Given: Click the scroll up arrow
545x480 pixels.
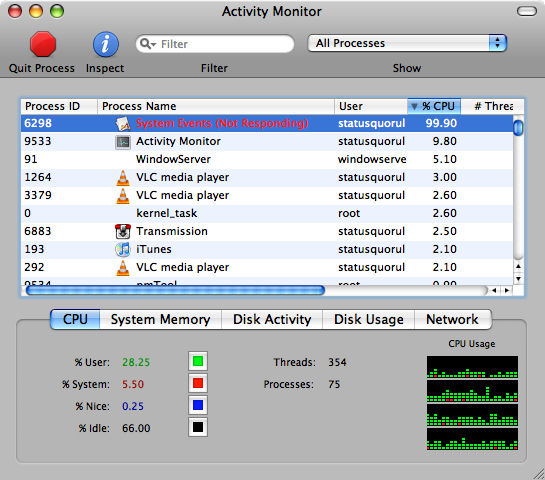Looking at the screenshot, I should click(518, 267).
